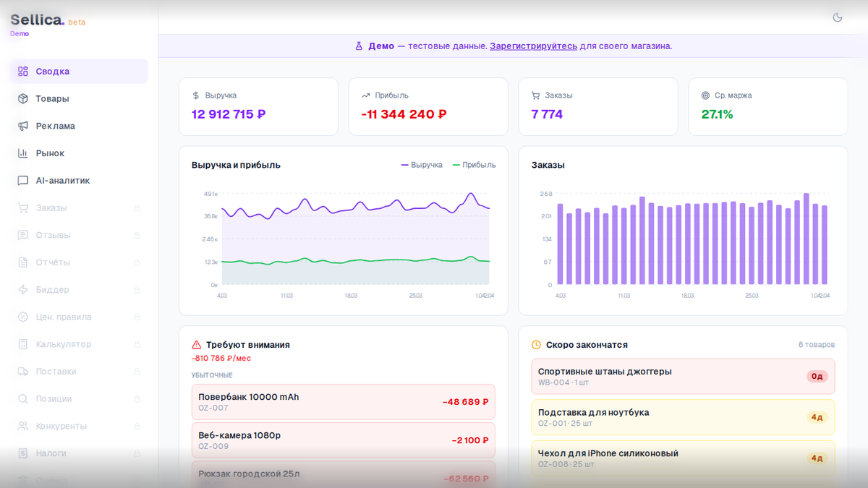The height and width of the screenshot is (488, 868).
Task: Click the Биддер lightning bolt icon
Action: point(23,290)
